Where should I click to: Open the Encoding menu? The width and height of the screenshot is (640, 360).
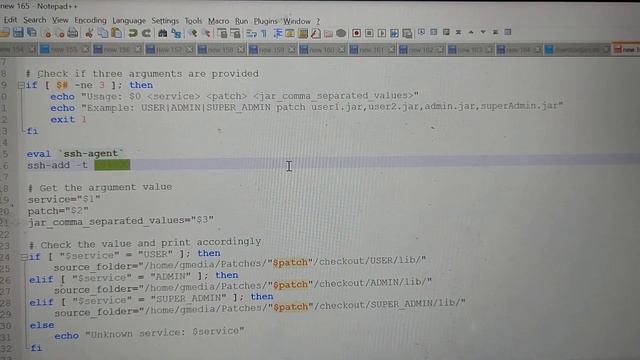click(x=90, y=20)
